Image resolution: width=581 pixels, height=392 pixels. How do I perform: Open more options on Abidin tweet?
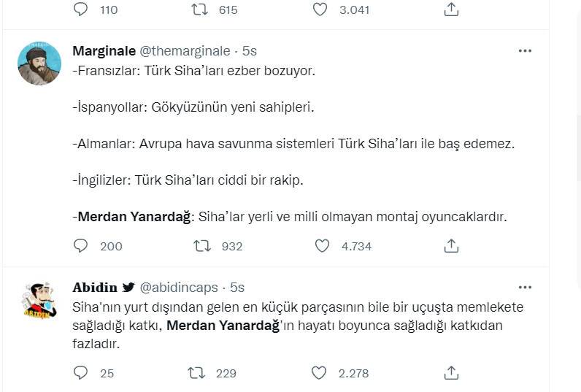tap(525, 287)
